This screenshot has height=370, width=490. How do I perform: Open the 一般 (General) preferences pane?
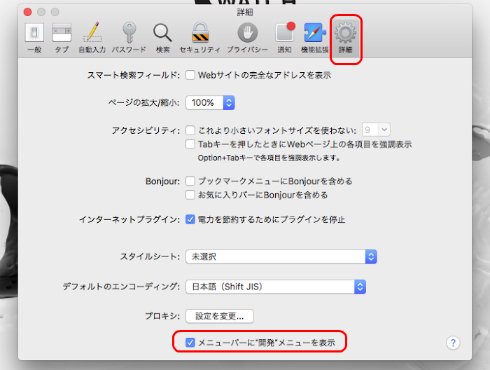click(x=34, y=38)
